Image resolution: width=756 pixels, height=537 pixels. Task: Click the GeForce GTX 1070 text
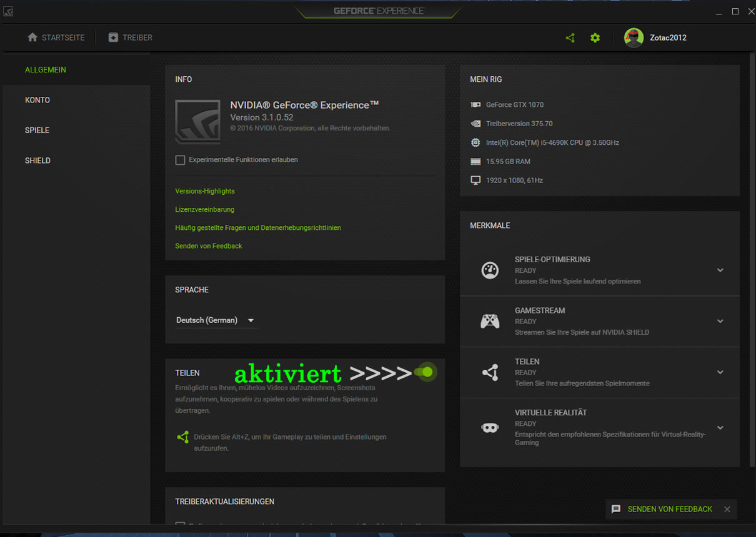[515, 105]
